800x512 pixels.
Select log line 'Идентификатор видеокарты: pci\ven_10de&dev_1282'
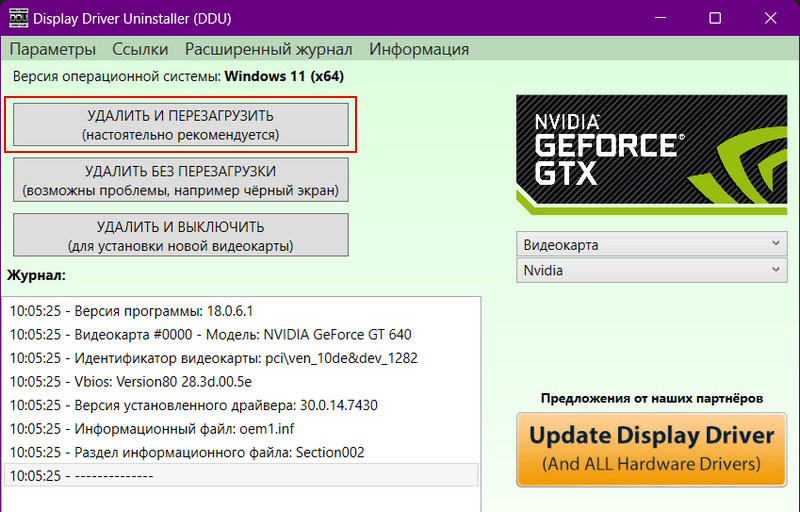coord(241,358)
